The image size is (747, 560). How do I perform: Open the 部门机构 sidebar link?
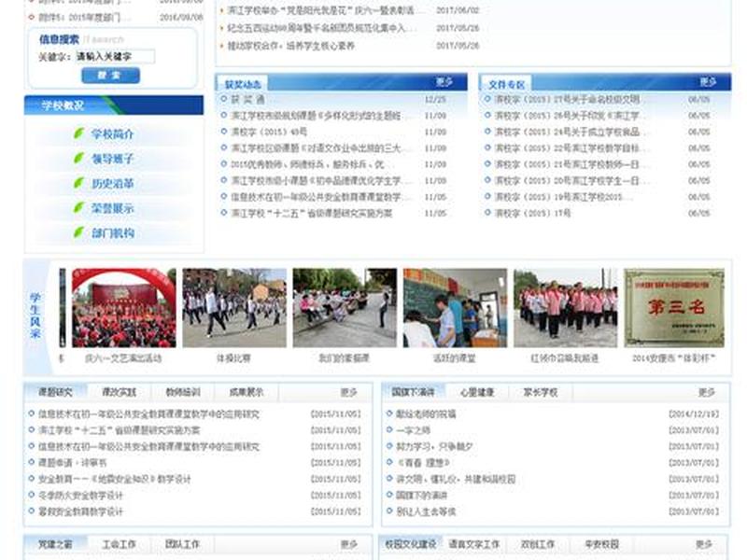coord(112,233)
